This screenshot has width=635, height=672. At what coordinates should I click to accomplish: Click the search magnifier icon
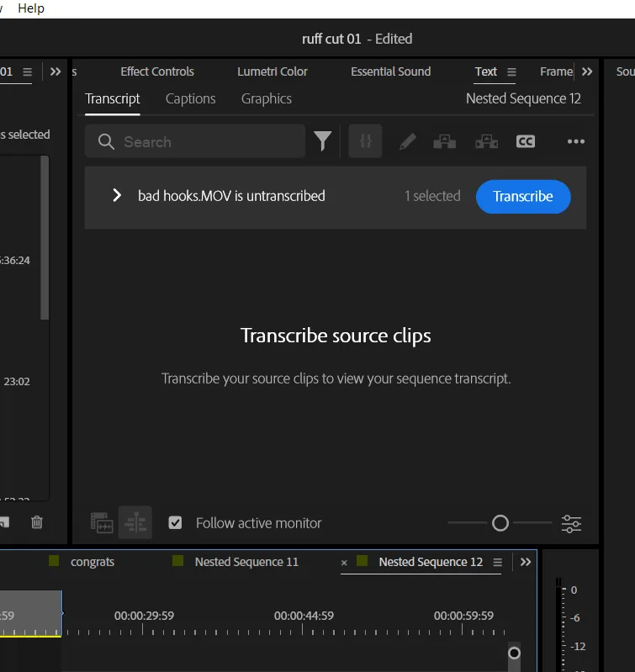tap(106, 141)
